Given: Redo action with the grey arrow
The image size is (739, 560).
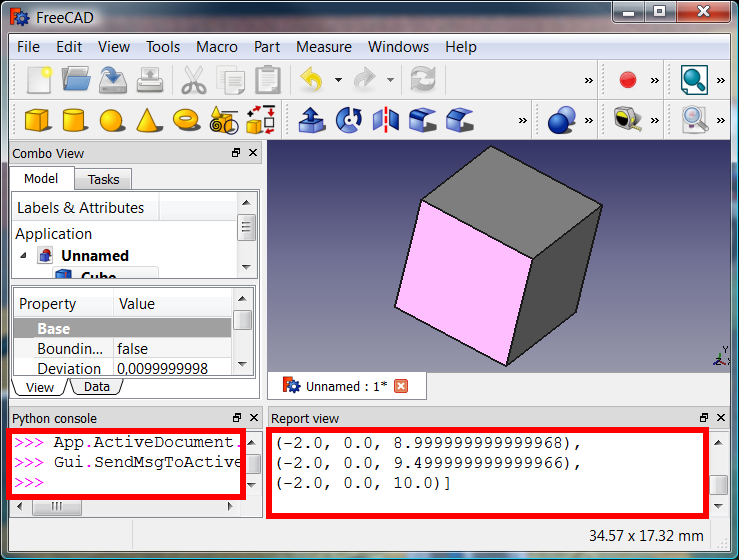Looking at the screenshot, I should pos(364,79).
